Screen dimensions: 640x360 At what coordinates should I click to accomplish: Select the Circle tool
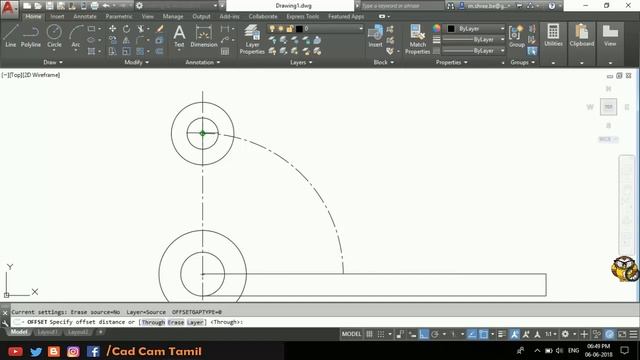click(x=54, y=36)
